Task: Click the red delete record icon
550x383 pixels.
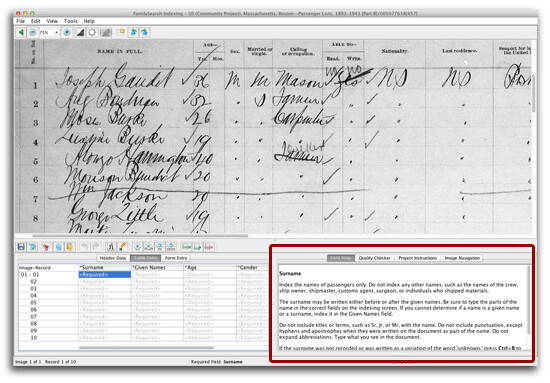Action: (x=209, y=247)
